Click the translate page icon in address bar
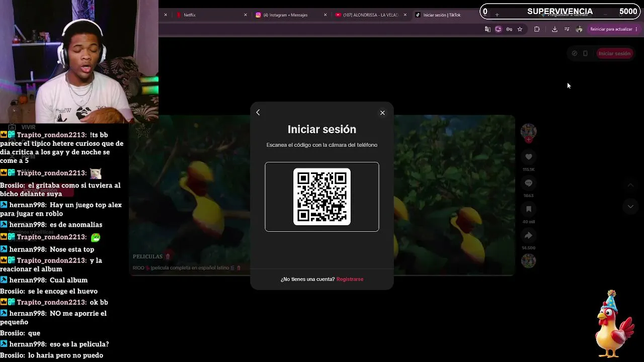 [488, 29]
